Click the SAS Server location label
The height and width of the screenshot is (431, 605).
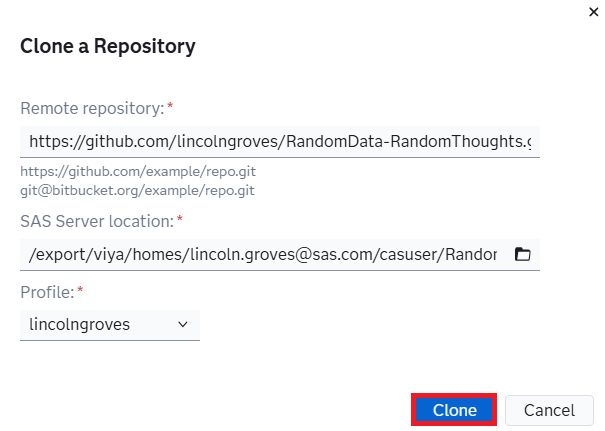point(97,221)
